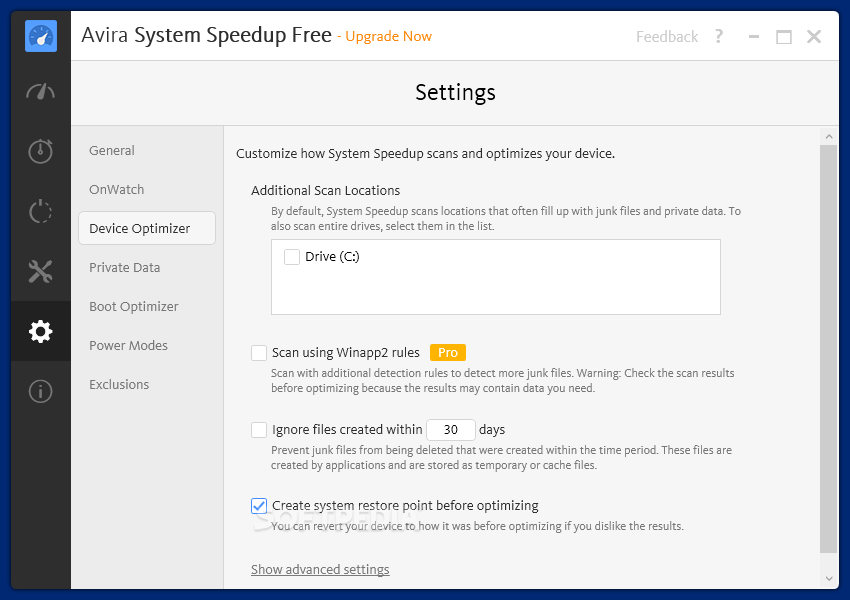Click the scrollbar up arrow
Screen dimensions: 850x600
[x=829, y=137]
